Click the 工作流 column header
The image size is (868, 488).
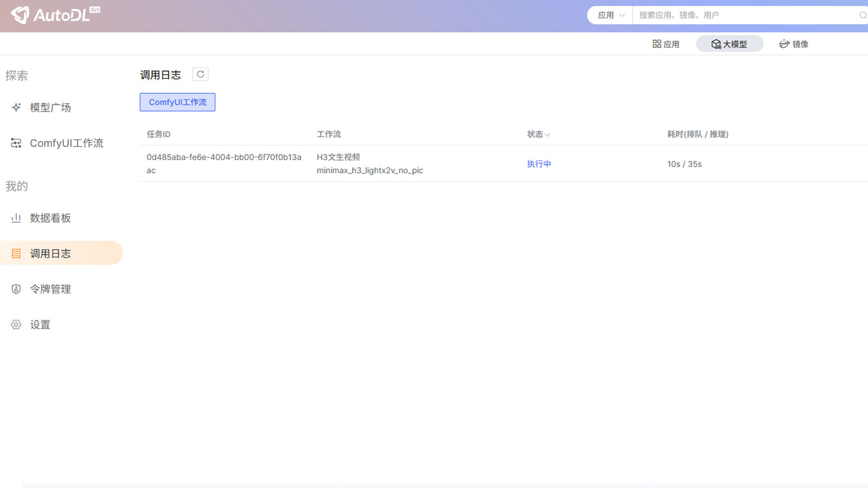tap(329, 134)
